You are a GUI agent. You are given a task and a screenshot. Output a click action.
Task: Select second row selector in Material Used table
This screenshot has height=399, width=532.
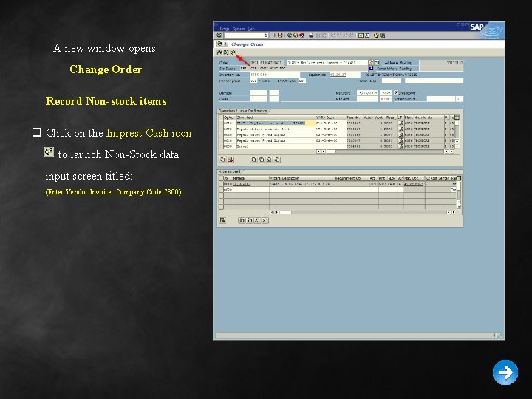[221, 190]
